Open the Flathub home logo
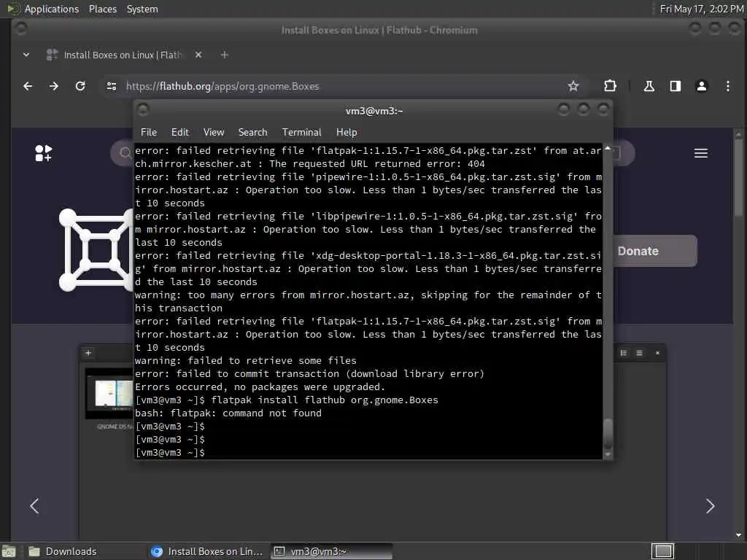 (43, 153)
